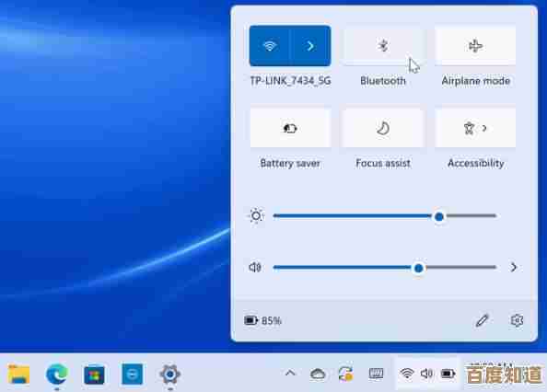Open Microsoft Store from the taskbar

pyautogui.click(x=94, y=375)
